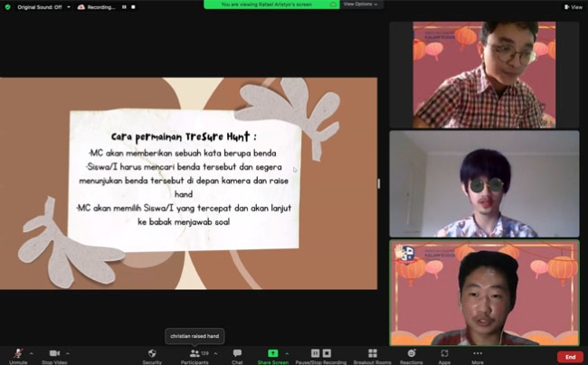Click the green Share Screen icon
Image resolution: width=588 pixels, height=365 pixels.
272,353
